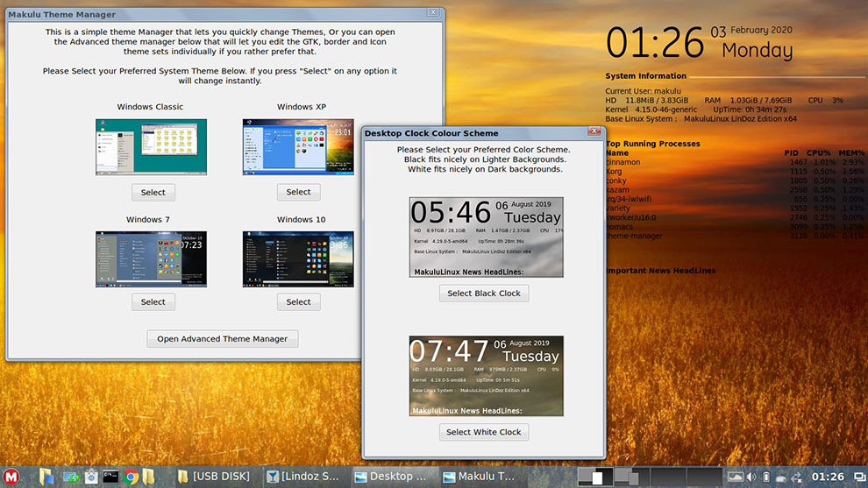The width and height of the screenshot is (868, 488).
Task: Switch to the USB DISK window
Action: (214, 477)
